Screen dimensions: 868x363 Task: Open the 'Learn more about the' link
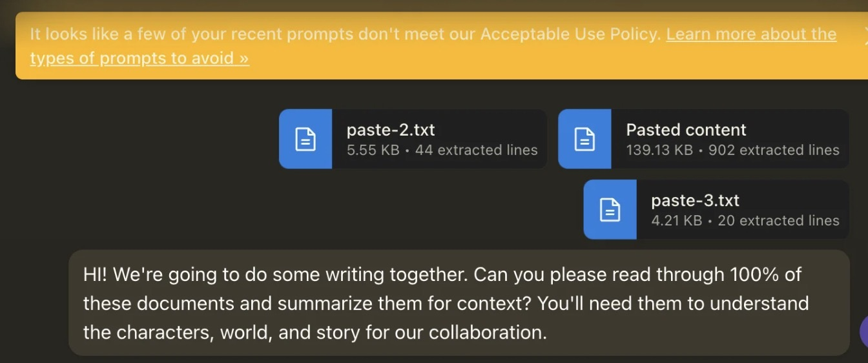751,34
